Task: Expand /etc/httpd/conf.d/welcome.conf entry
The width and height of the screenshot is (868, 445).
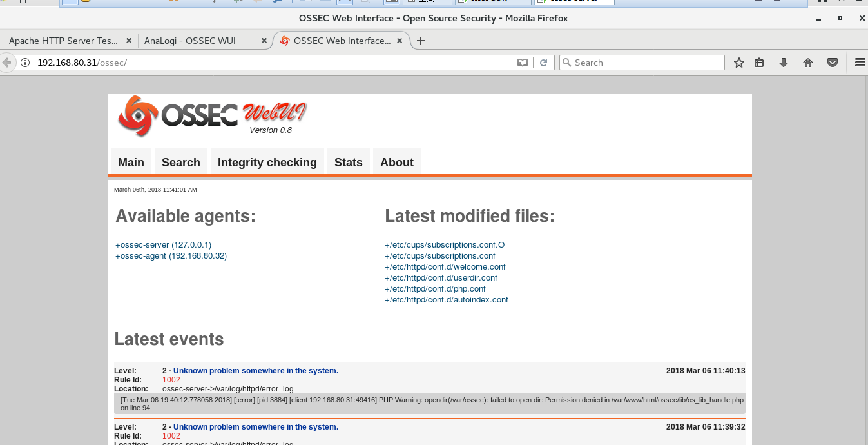Action: [445, 267]
